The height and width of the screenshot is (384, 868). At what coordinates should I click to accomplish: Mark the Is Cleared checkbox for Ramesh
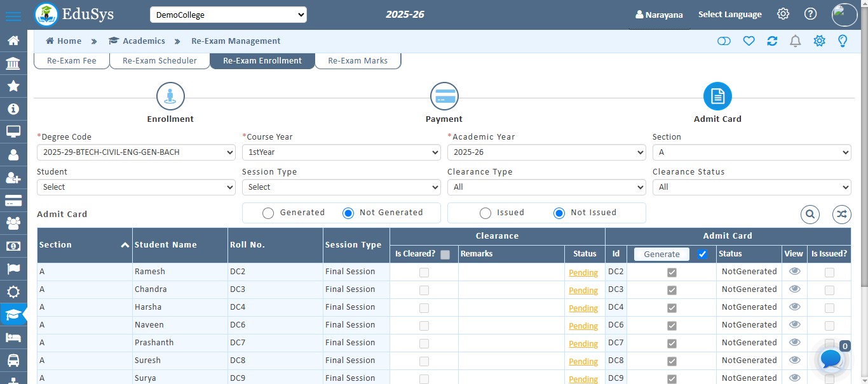tap(424, 272)
